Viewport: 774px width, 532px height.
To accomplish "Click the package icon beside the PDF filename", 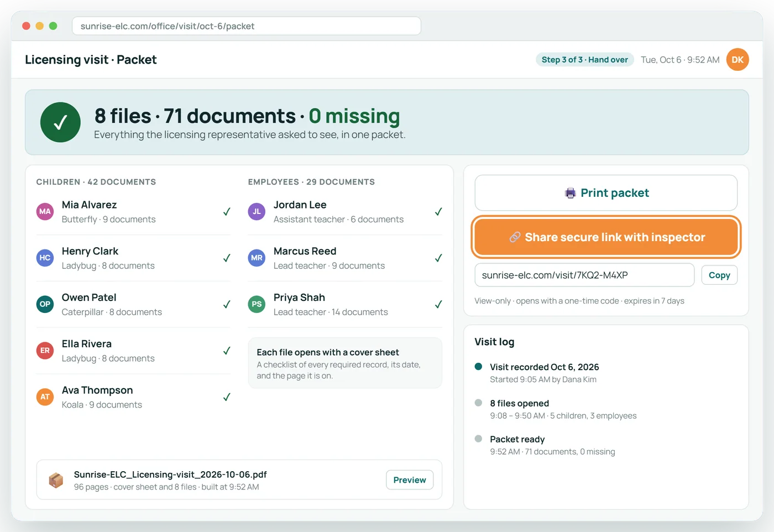I will point(56,480).
